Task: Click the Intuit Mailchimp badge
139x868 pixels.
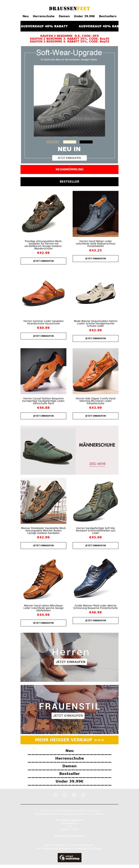Action: click(x=69, y=857)
